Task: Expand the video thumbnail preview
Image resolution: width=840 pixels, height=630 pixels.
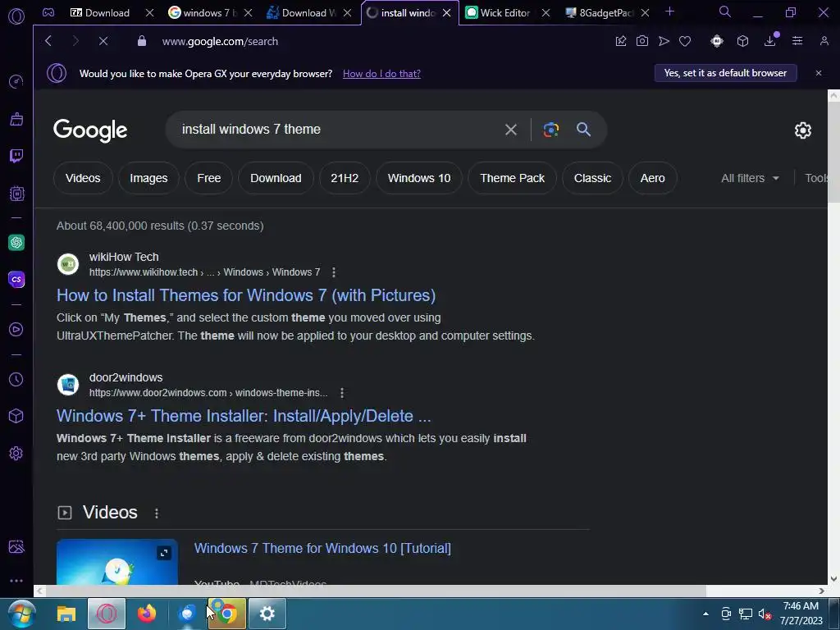Action: [164, 552]
